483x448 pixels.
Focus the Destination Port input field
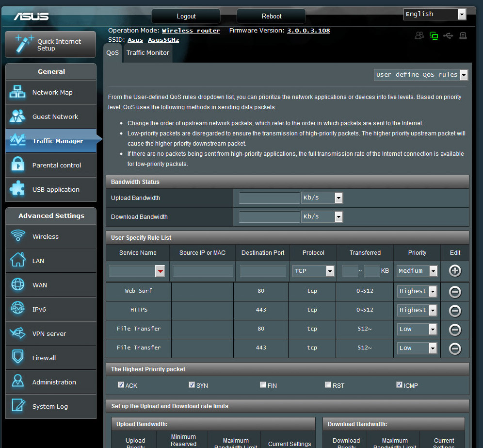[x=263, y=271]
